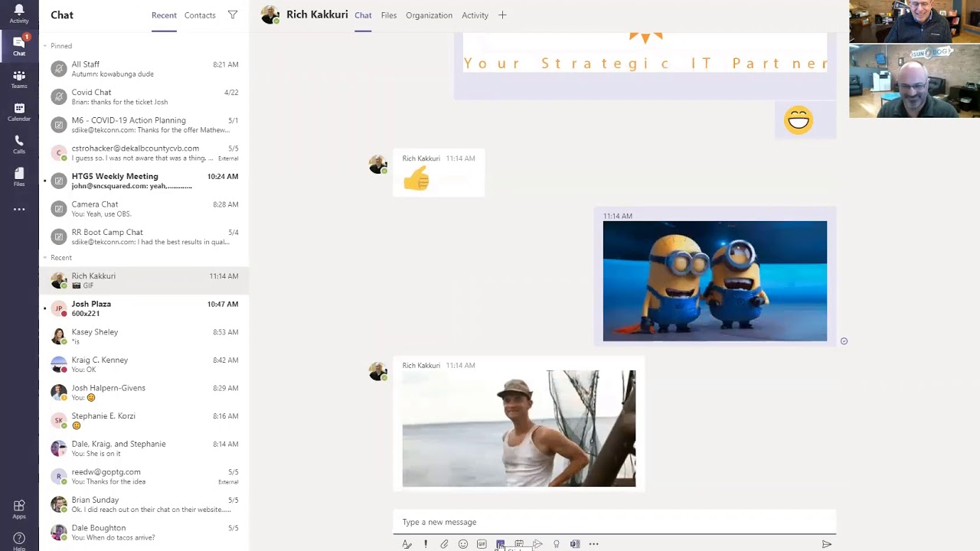Click the Chat icon in left rail
The height and width of the screenshot is (551, 980).
(x=19, y=46)
